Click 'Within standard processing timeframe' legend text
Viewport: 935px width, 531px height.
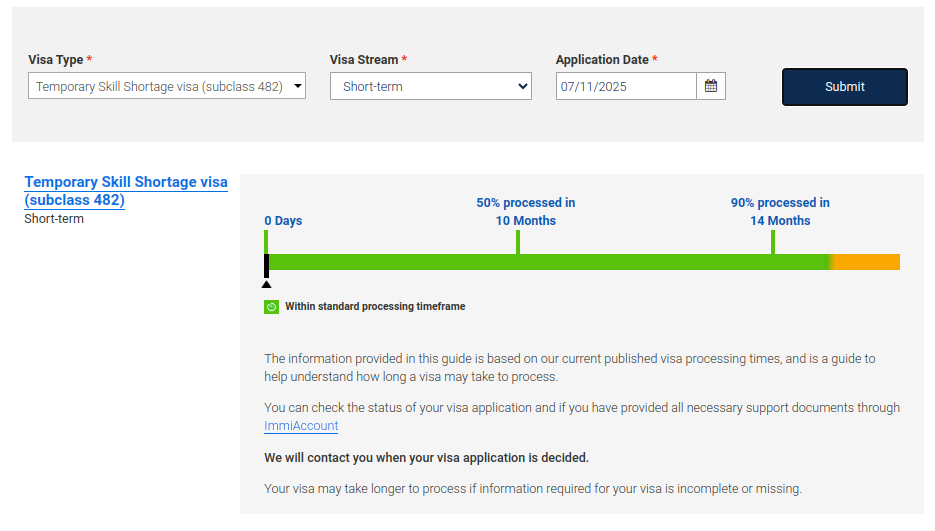tap(375, 307)
